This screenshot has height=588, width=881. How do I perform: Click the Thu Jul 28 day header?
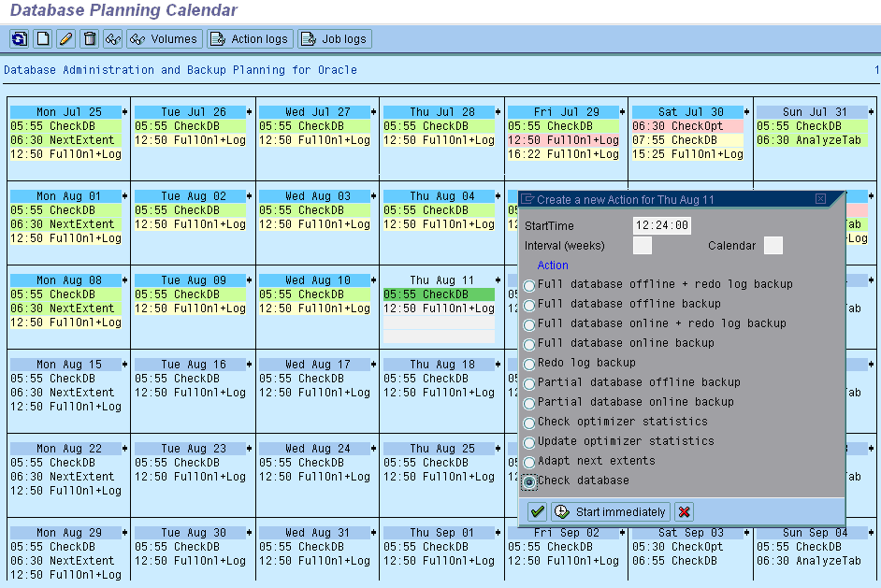(x=439, y=112)
